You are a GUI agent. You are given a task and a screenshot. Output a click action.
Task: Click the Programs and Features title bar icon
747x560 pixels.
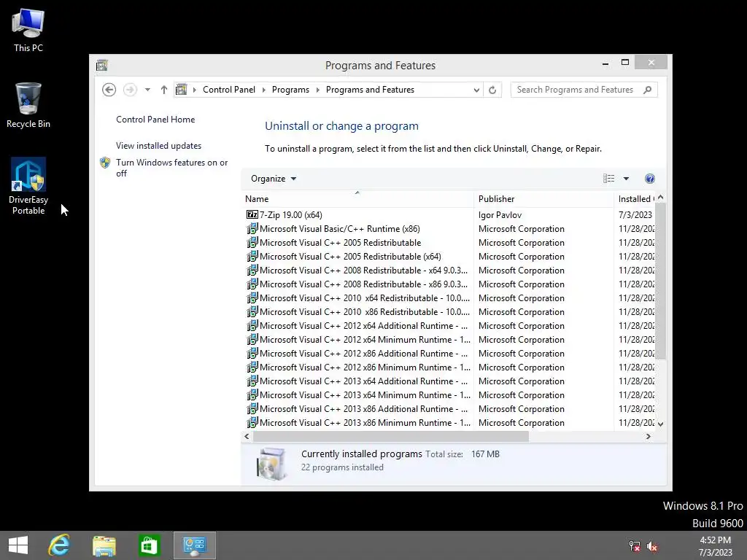point(102,65)
